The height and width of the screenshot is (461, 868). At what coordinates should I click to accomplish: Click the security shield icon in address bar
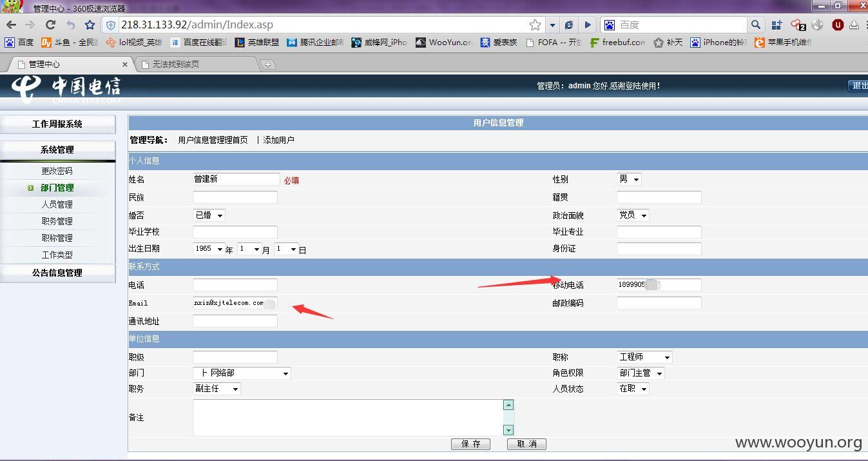111,25
